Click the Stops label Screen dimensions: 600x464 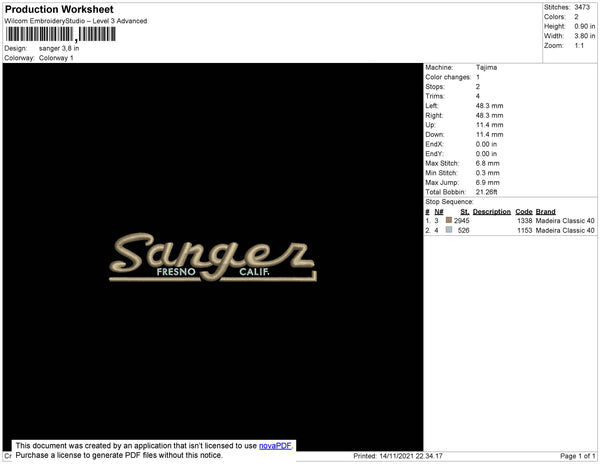pyautogui.click(x=435, y=87)
